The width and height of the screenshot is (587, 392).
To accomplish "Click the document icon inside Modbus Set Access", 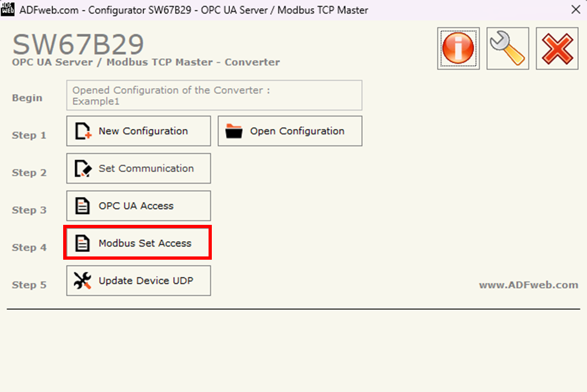I will [83, 243].
